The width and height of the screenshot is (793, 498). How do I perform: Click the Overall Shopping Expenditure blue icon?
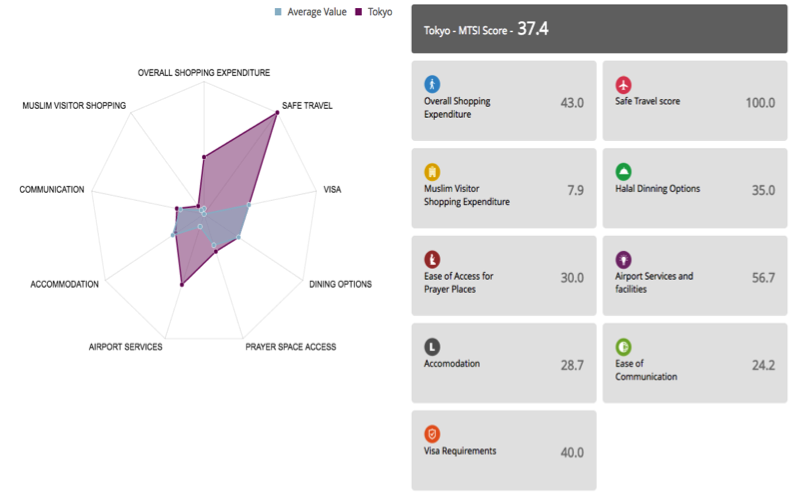tap(432, 84)
